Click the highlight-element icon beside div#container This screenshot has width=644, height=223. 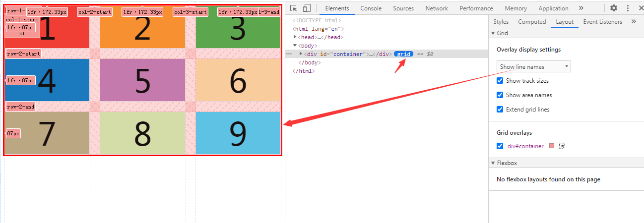(x=562, y=146)
